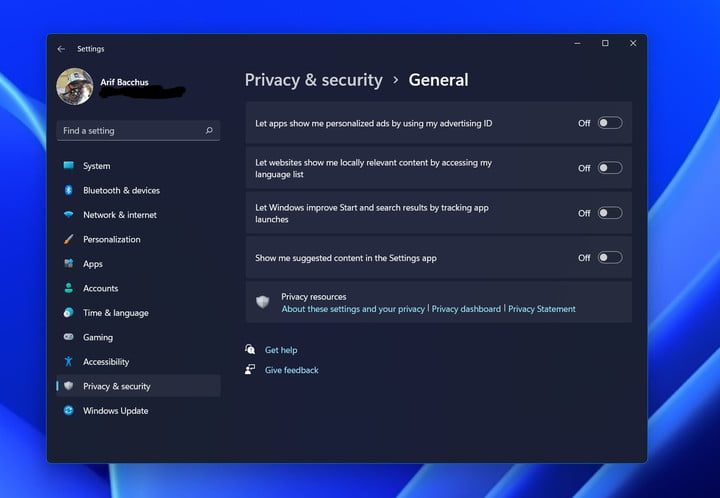
Task: Click Off label beside suggested content toggle
Action: coord(584,258)
